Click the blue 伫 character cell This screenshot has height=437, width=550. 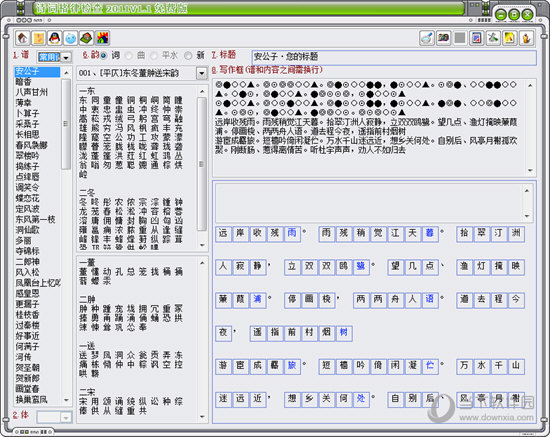pyautogui.click(x=430, y=366)
